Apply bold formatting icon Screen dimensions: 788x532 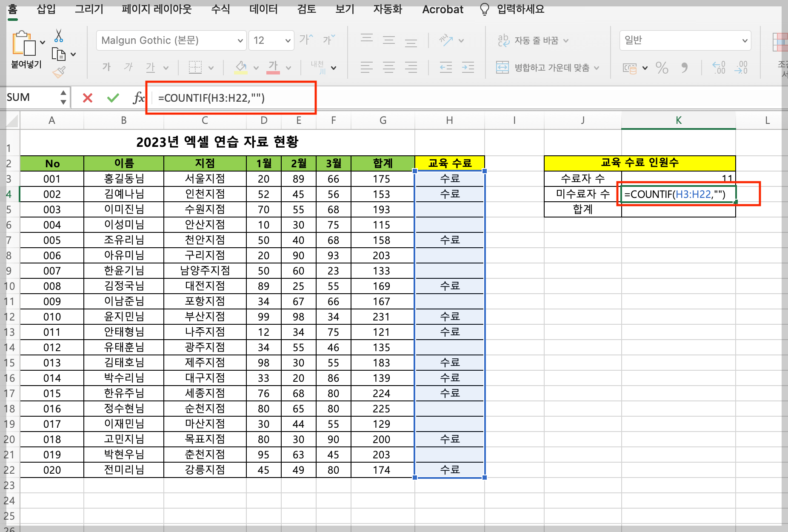tap(106, 67)
